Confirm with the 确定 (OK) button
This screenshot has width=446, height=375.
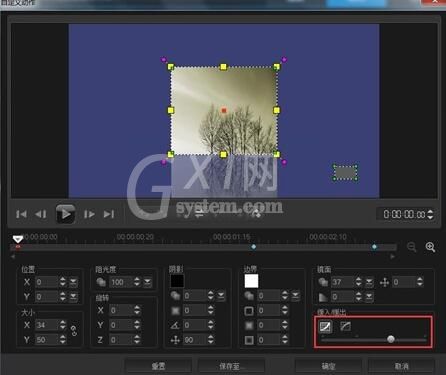coord(328,366)
